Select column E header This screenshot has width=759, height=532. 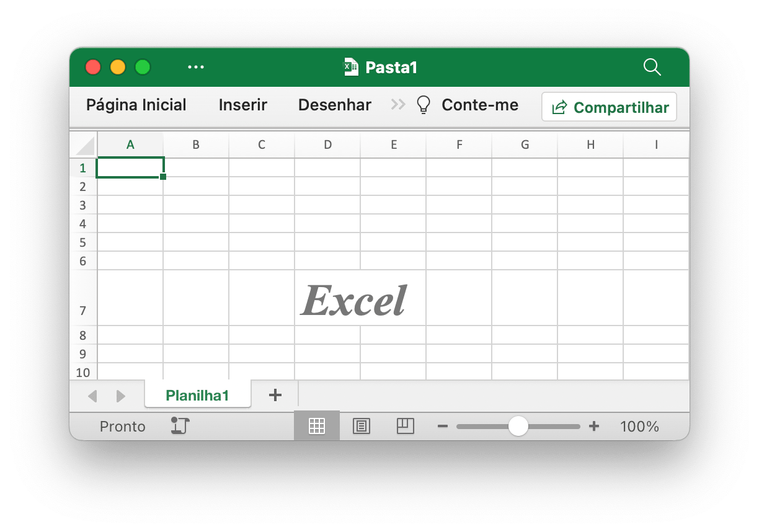click(x=393, y=145)
